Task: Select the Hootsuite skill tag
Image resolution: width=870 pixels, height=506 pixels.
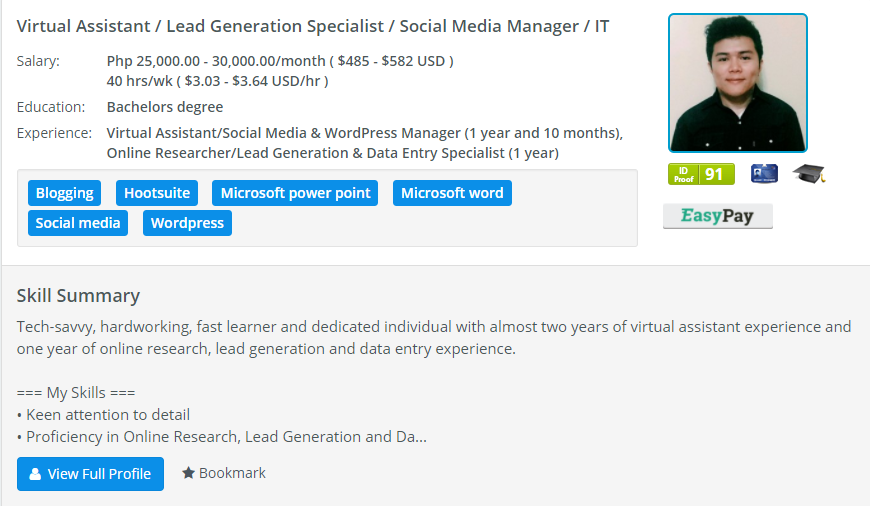Action: (156, 193)
